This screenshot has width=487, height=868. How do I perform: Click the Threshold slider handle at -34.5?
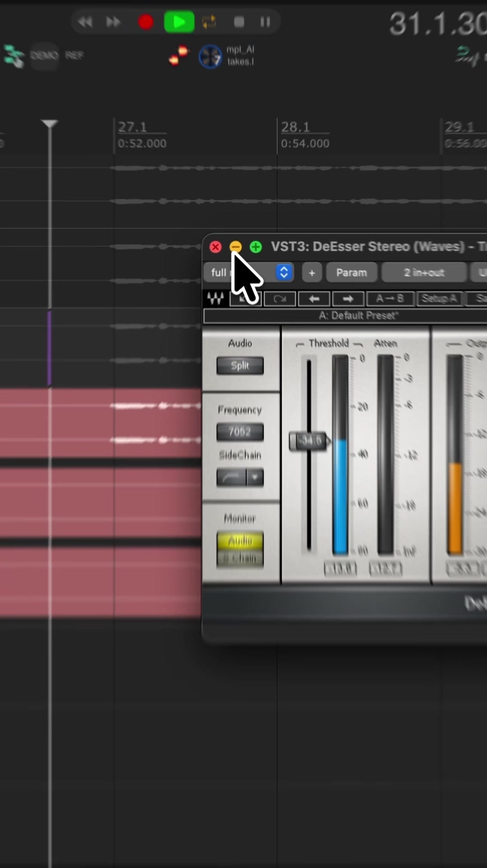[310, 441]
